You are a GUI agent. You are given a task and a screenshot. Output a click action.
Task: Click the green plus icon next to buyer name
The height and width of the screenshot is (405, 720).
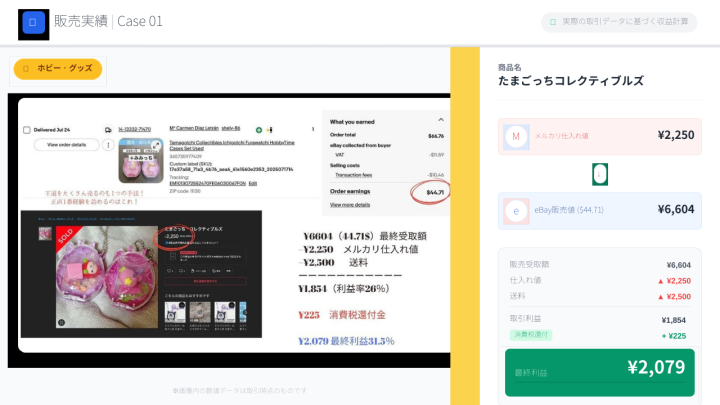258,130
